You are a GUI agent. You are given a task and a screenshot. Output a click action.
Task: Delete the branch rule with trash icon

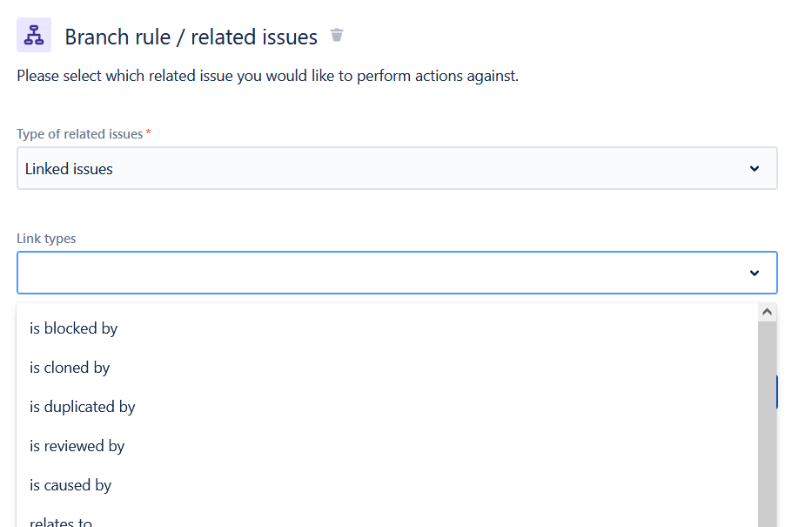pyautogui.click(x=336, y=37)
